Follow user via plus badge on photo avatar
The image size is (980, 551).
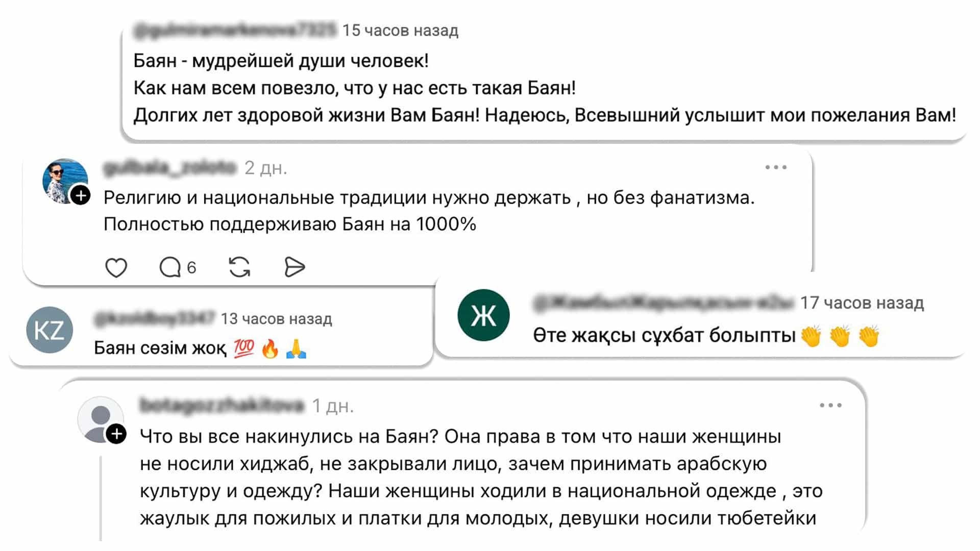81,195
